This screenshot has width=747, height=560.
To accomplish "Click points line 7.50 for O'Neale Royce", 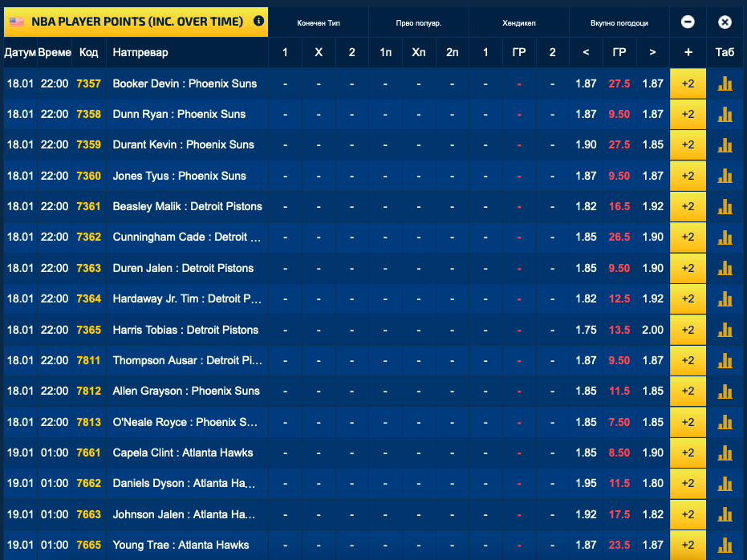I will [619, 422].
